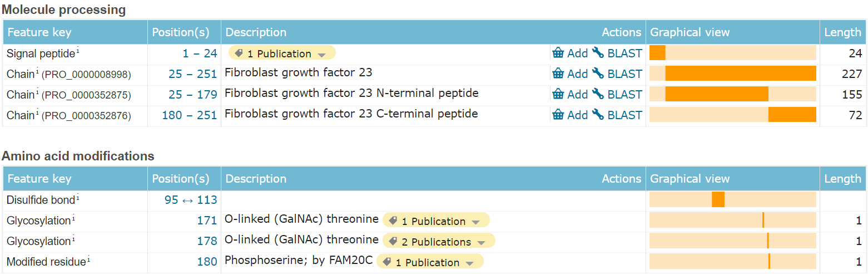868x274 pixels.
Task: Click tag icon in Phosphoserine publication badge
Action: [387, 262]
